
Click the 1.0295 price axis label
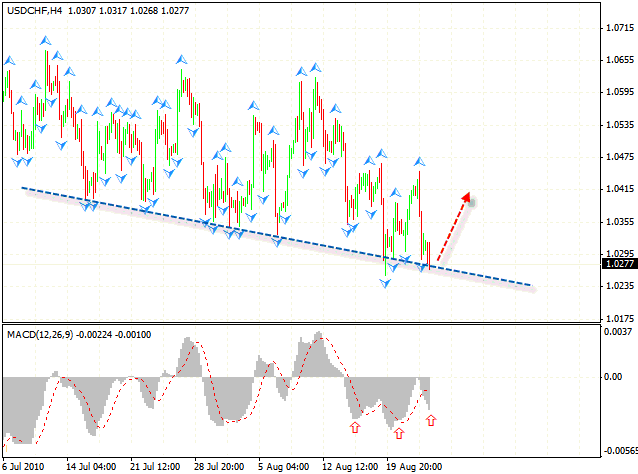pos(620,254)
